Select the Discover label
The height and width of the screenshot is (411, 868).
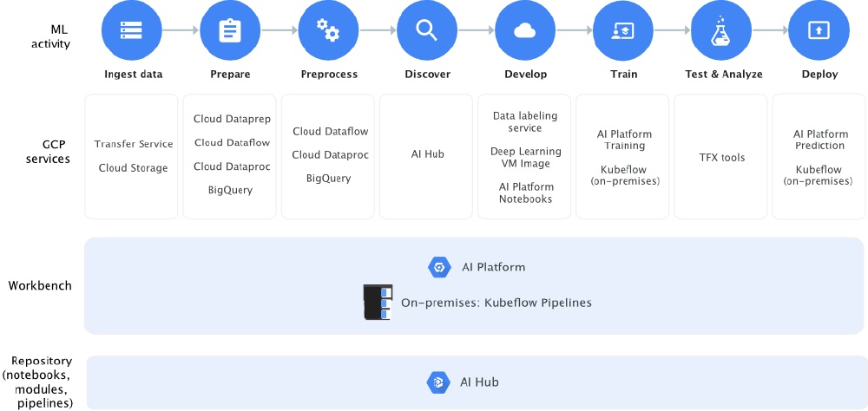click(x=427, y=74)
